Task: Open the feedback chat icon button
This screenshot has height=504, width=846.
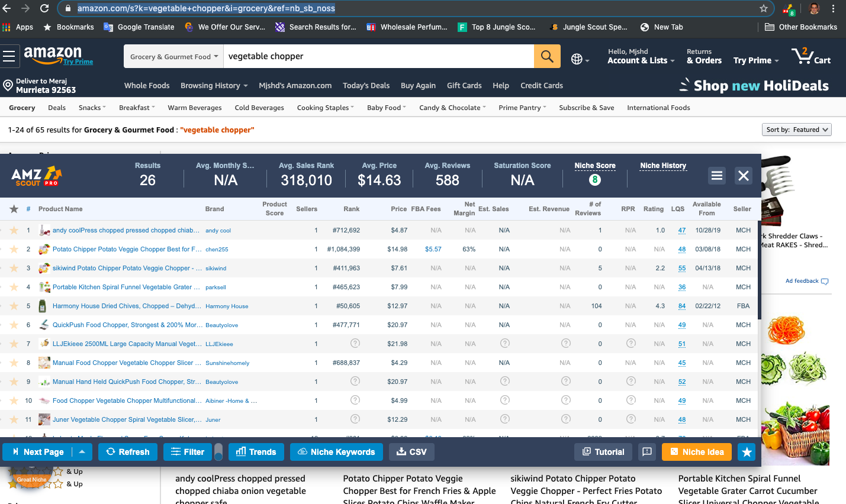Action: pyautogui.click(x=647, y=452)
